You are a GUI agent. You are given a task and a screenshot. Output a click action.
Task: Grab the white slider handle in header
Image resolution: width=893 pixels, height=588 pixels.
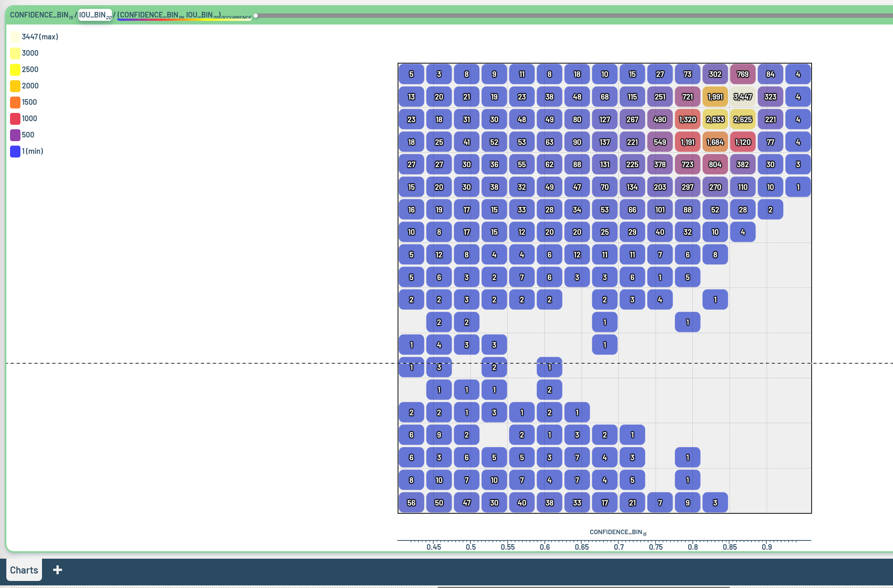pos(256,16)
